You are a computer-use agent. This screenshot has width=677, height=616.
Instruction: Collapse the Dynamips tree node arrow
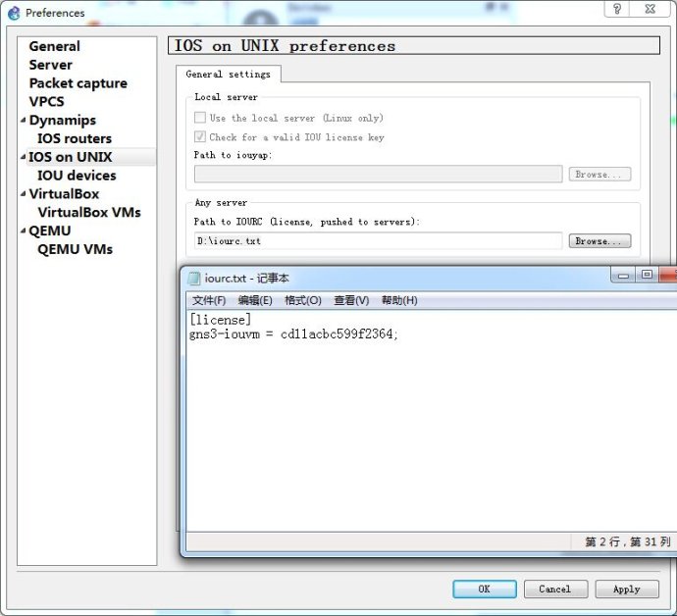(24, 120)
